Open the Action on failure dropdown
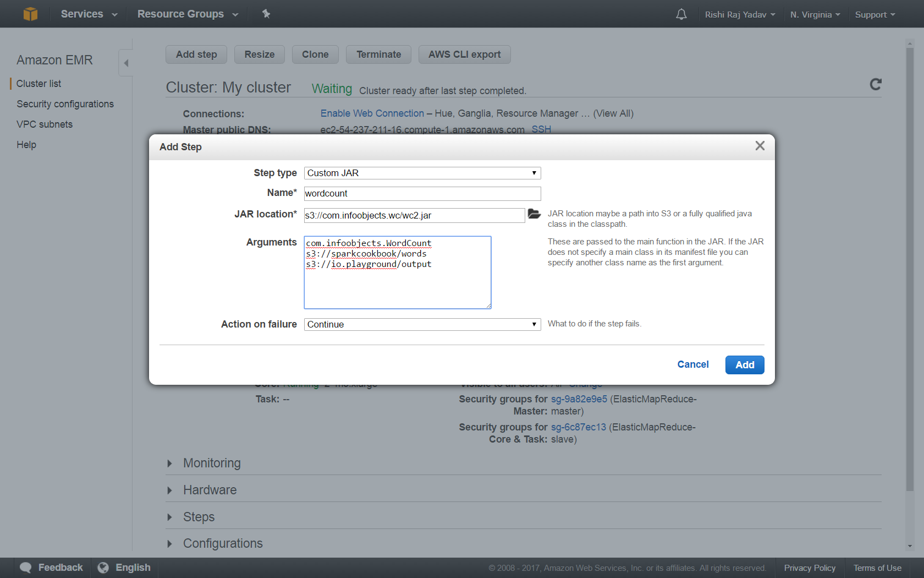The height and width of the screenshot is (578, 924). click(x=422, y=324)
